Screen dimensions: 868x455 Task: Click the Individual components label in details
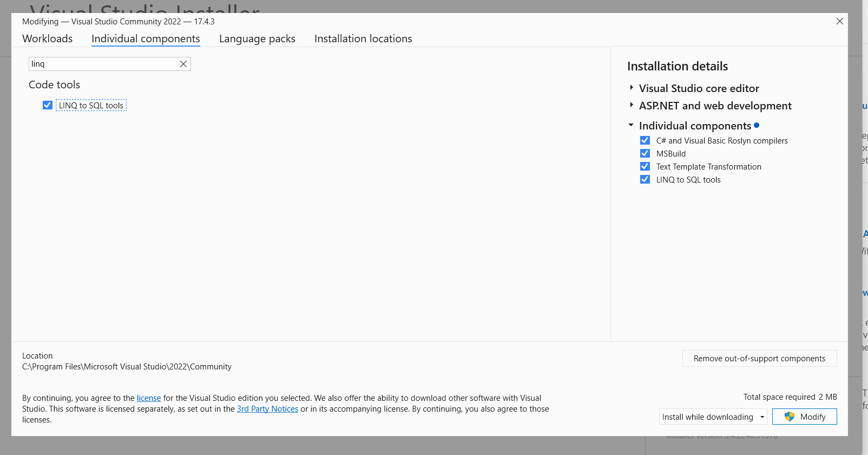(x=695, y=126)
